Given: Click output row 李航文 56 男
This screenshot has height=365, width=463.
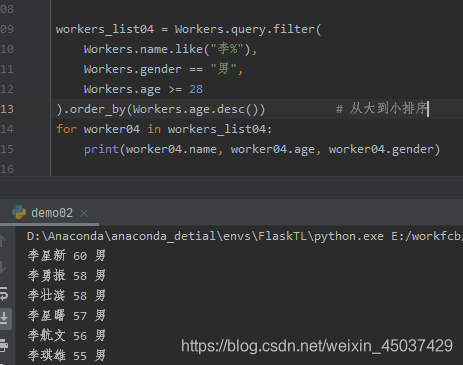Looking at the screenshot, I should point(67,336).
